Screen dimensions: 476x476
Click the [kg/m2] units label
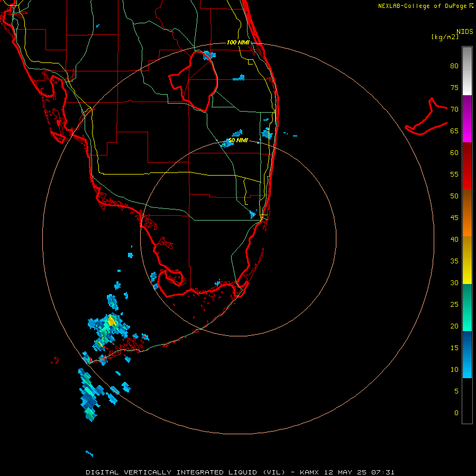(445, 37)
